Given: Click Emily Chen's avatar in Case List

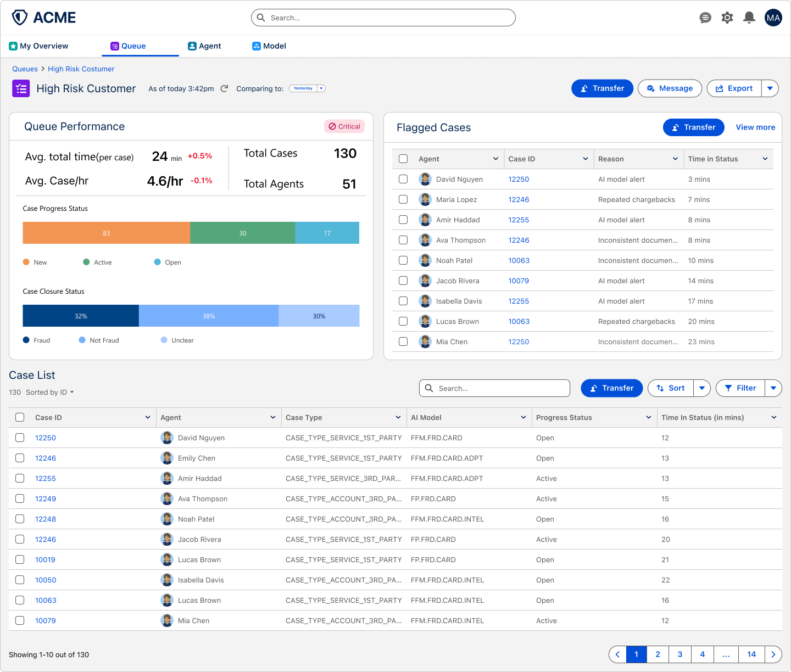Looking at the screenshot, I should (167, 458).
